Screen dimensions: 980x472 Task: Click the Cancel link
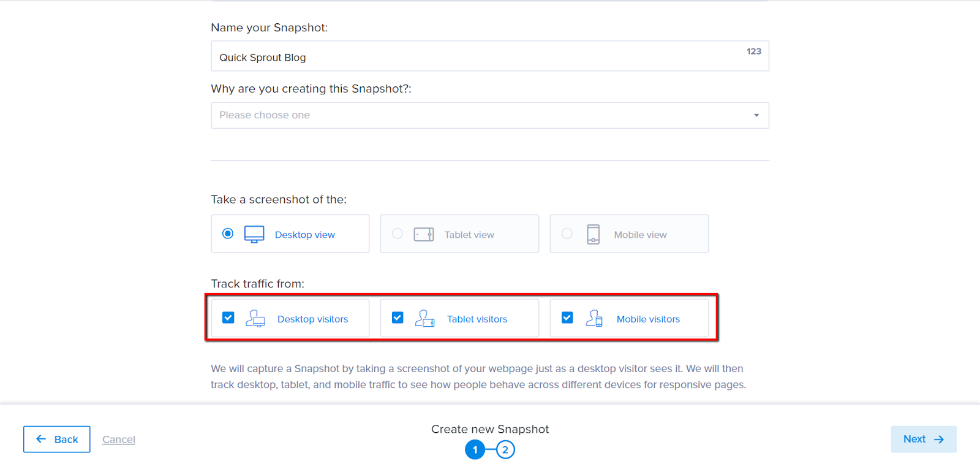(x=119, y=440)
